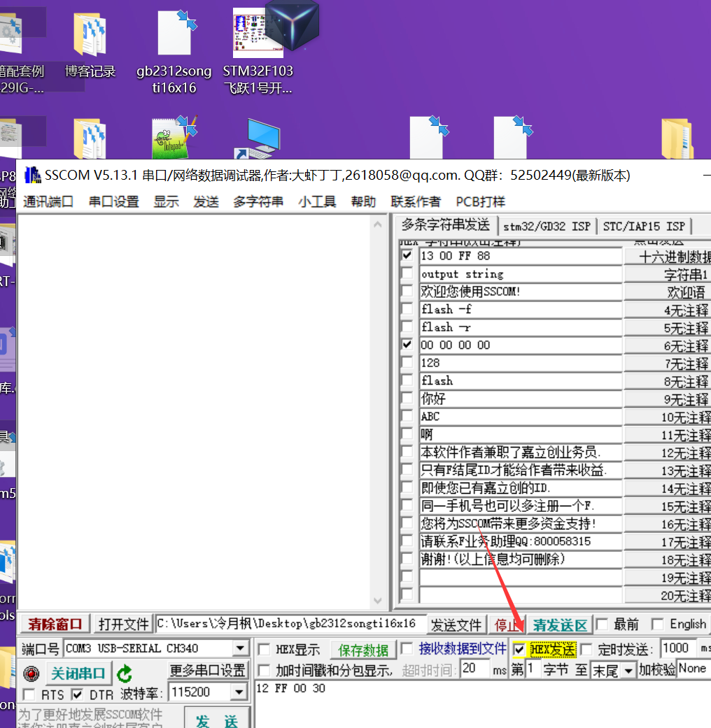Click the file path input field
Screen dimensions: 711x728
coord(290,624)
